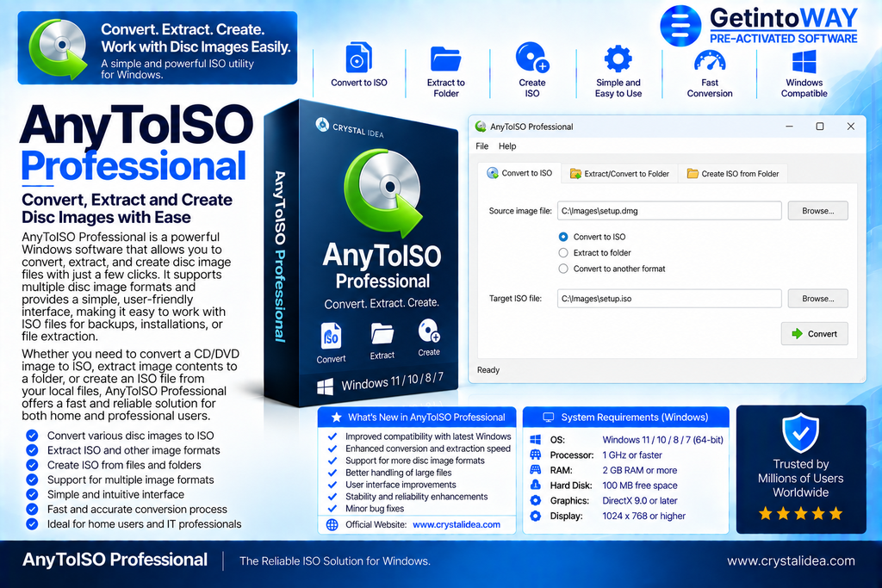Click 'Support for multiple image formats' bullet

click(x=131, y=480)
